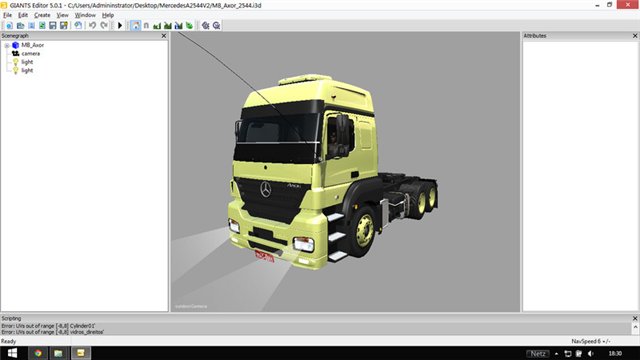Screen dimensions: 640x360
Task: Click the taskbar clock showing 18:30
Action: 615,353
